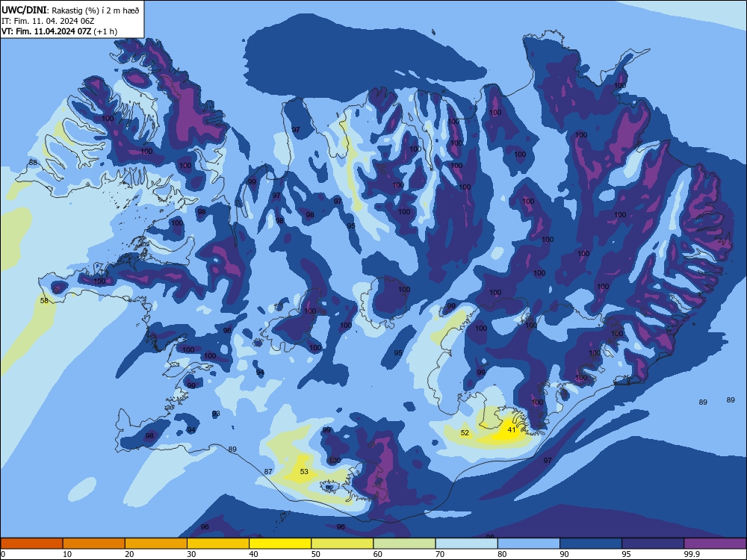Select the amber 30–40 legend swatch
The width and height of the screenshot is (747, 560).
pos(218,544)
